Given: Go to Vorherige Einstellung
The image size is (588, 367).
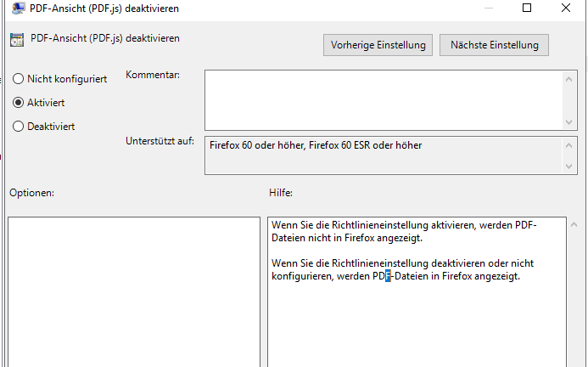Looking at the screenshot, I should click(378, 44).
